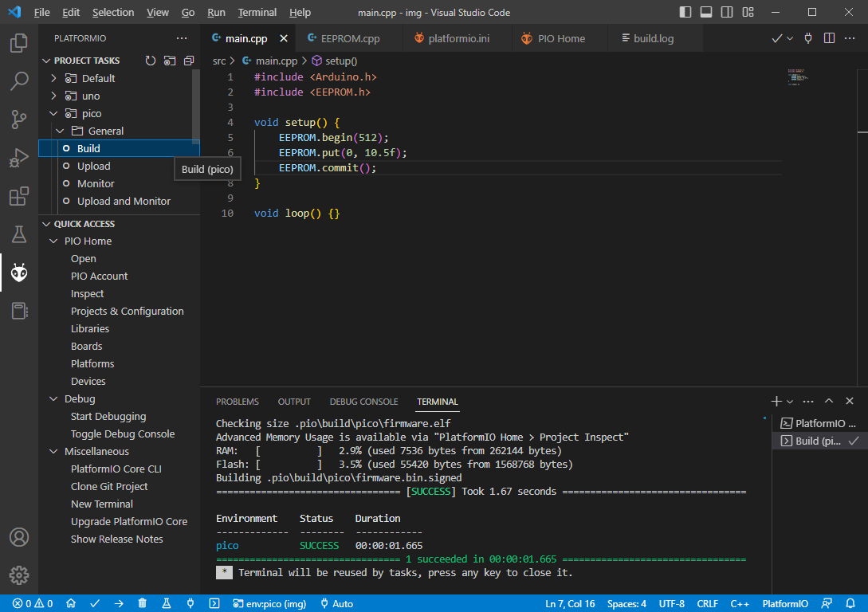
Task: Run the Upload and Monitor task
Action: point(124,202)
